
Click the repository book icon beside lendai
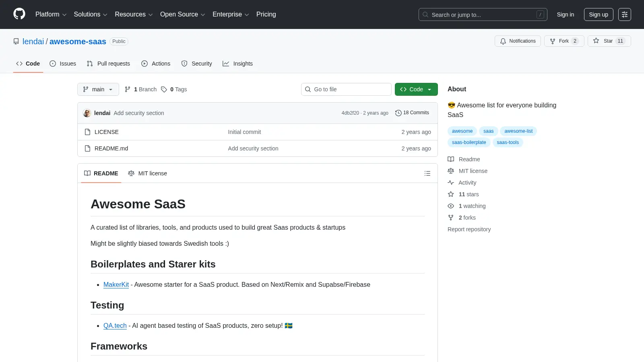(16, 41)
